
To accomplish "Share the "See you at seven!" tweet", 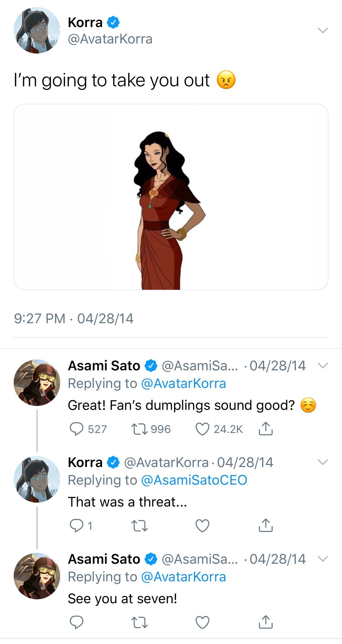I will point(266,622).
